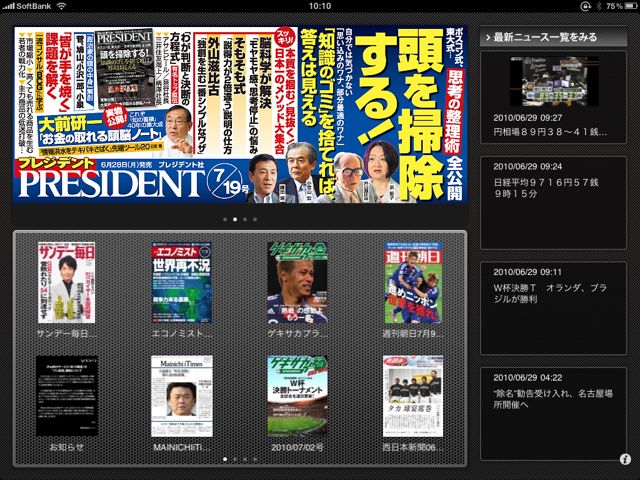Tap the お知らせ caption text
Screen dimensions: 640x480
[67, 447]
